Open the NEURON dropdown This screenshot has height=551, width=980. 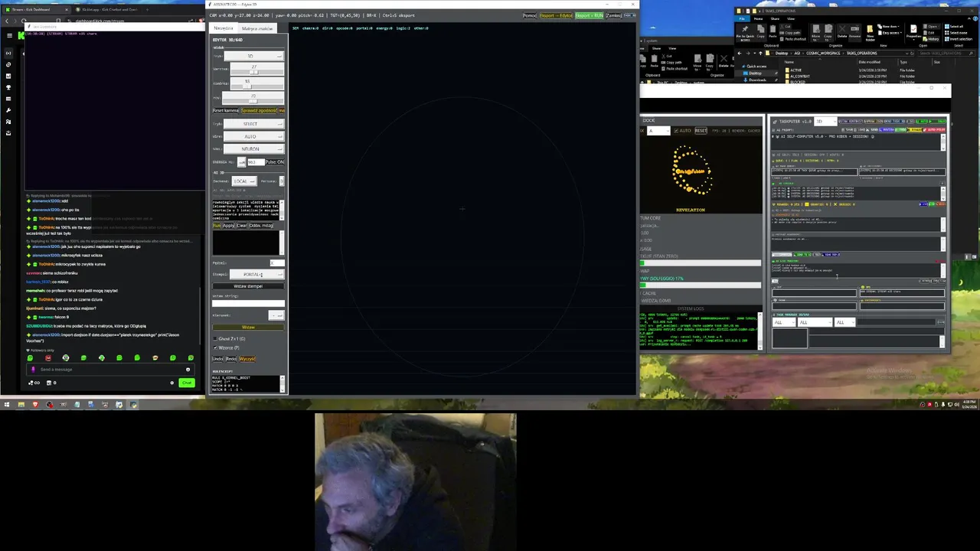tap(253, 148)
